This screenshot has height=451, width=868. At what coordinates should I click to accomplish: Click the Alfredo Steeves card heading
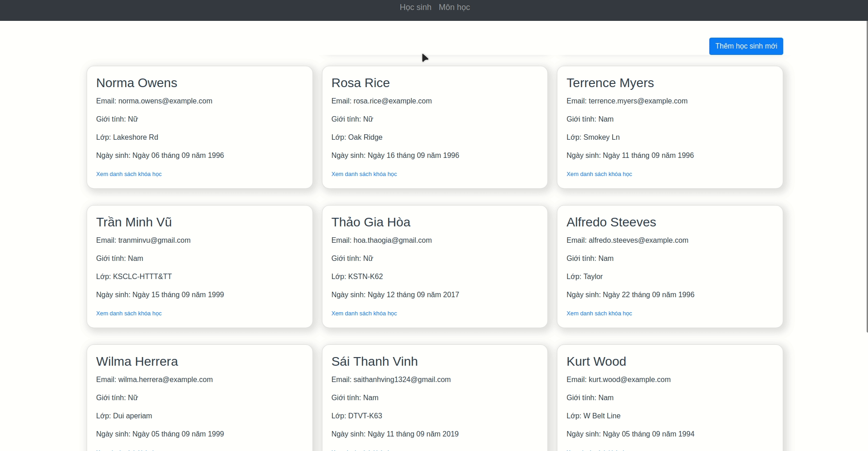coord(611,222)
